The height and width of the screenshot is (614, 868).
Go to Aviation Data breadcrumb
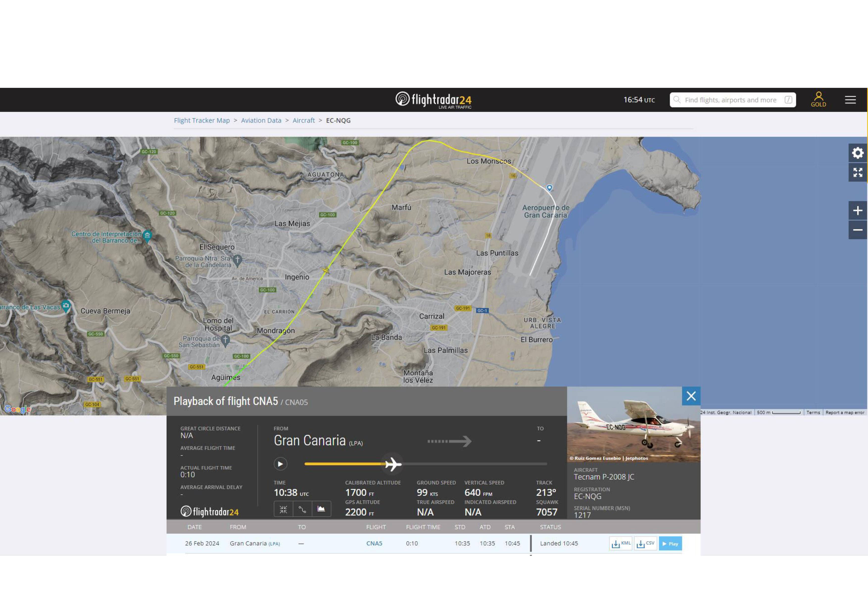click(x=261, y=120)
